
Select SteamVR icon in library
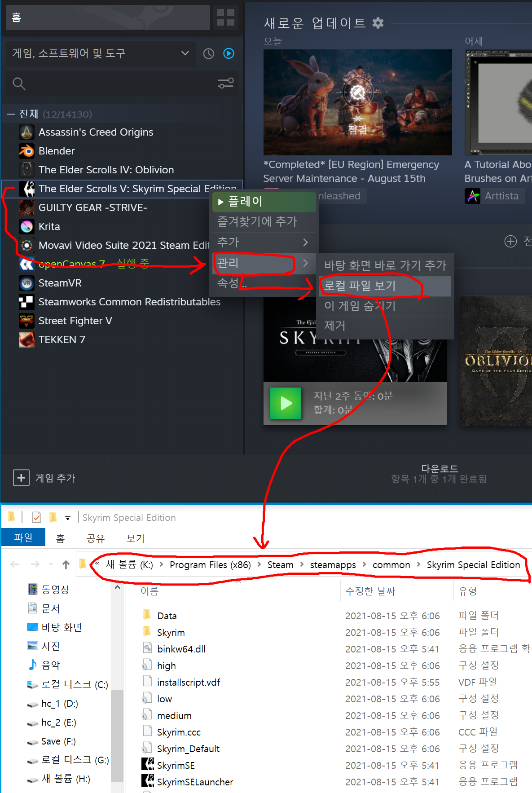pos(26,283)
